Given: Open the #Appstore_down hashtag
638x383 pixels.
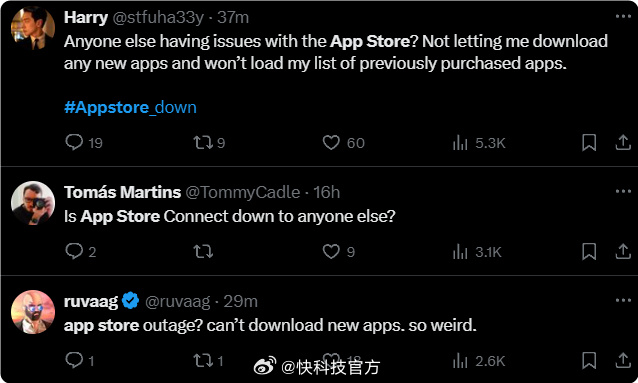Looking at the screenshot, I should (x=130, y=107).
